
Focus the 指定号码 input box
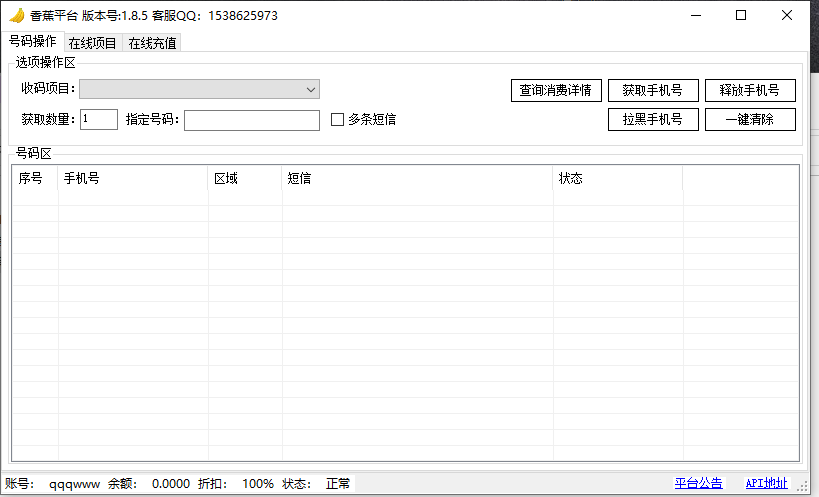click(x=252, y=120)
